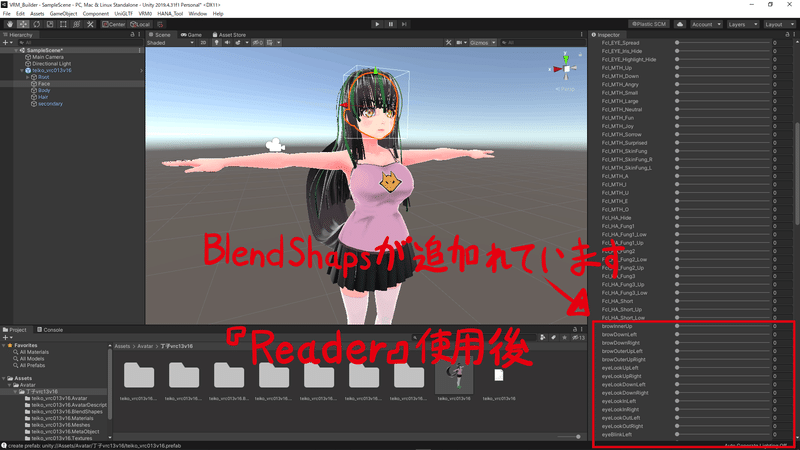This screenshot has height=450, width=800.
Task: Select the Rect Transform tool
Action: [63, 24]
